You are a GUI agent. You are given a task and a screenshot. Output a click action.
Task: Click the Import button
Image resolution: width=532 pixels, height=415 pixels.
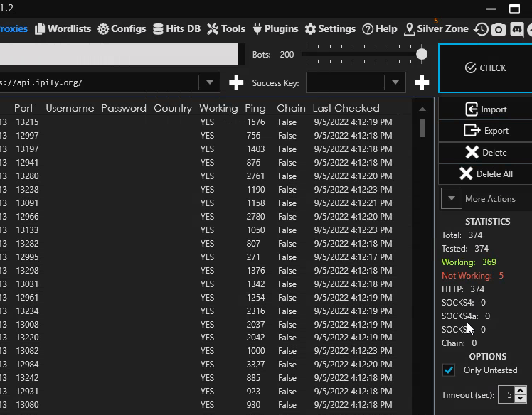pyautogui.click(x=485, y=109)
